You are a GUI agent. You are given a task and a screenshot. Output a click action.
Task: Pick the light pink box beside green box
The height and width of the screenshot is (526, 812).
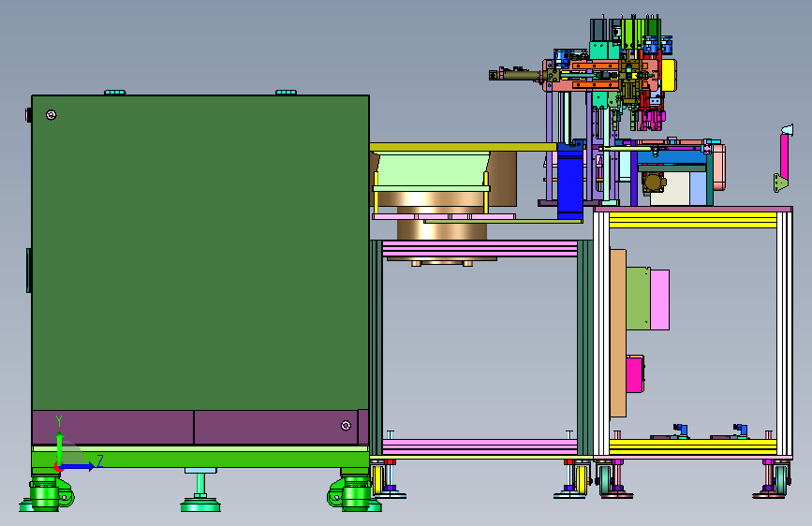pyautogui.click(x=659, y=300)
